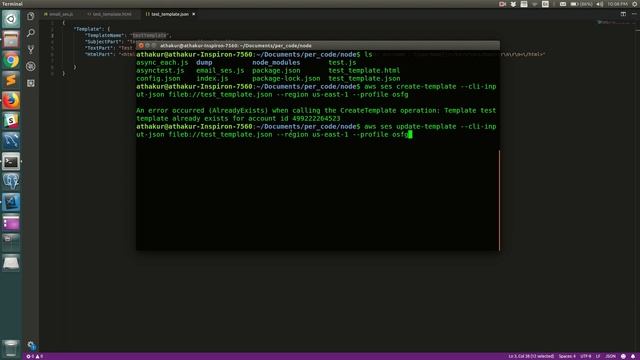Click email_ses.js in the terminal listing

pyautogui.click(x=220, y=71)
